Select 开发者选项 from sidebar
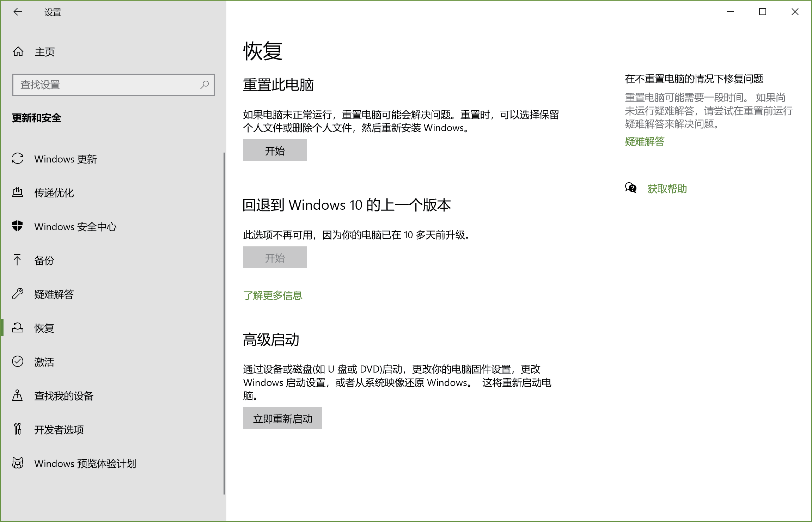The width and height of the screenshot is (812, 522). coord(59,430)
